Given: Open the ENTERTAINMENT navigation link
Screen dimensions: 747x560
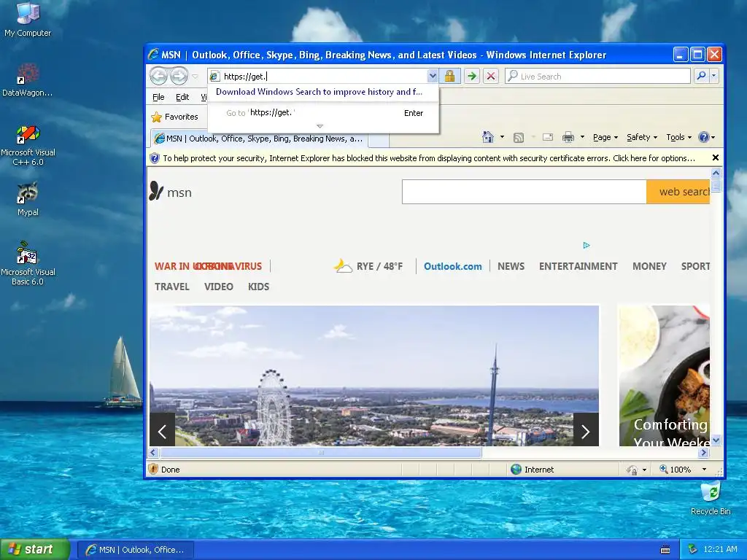Looking at the screenshot, I should tap(578, 266).
